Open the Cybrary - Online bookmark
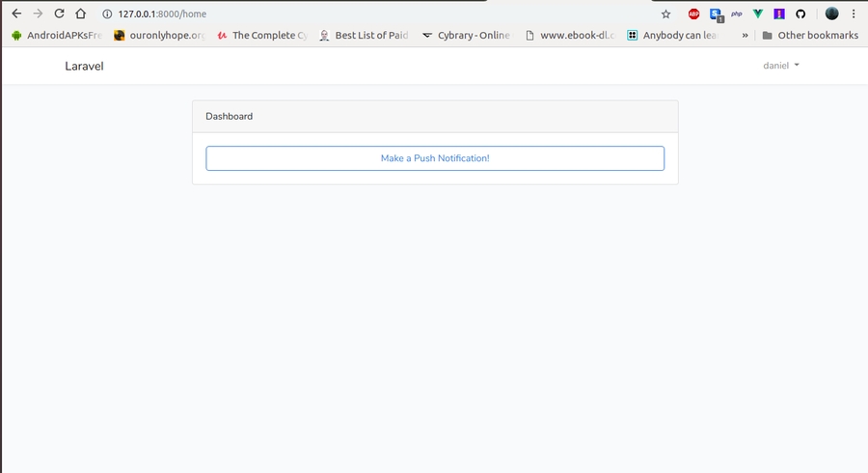The width and height of the screenshot is (868, 473). [466, 36]
